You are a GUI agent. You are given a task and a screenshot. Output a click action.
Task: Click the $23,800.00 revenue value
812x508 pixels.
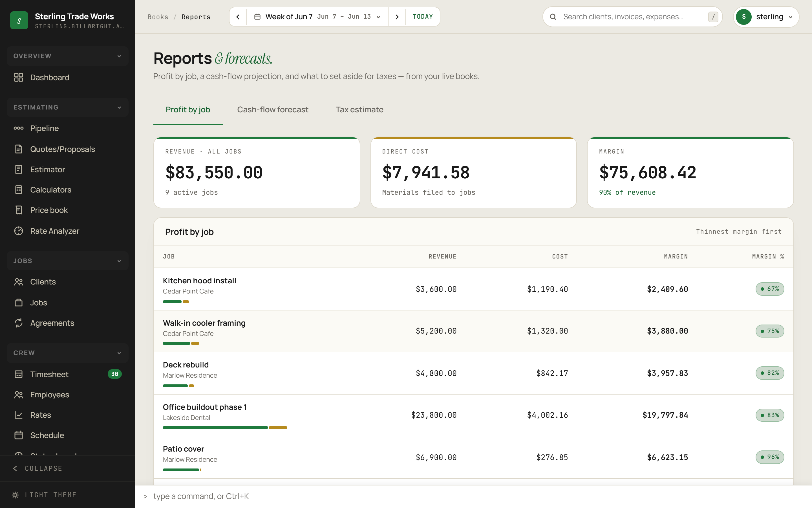(x=434, y=415)
